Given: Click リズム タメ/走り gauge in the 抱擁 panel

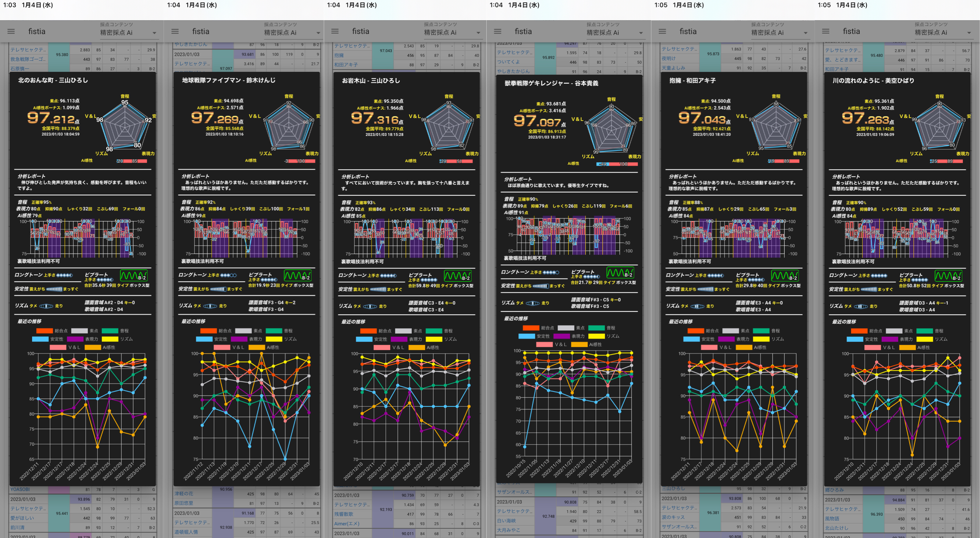Looking at the screenshot, I should [697, 306].
